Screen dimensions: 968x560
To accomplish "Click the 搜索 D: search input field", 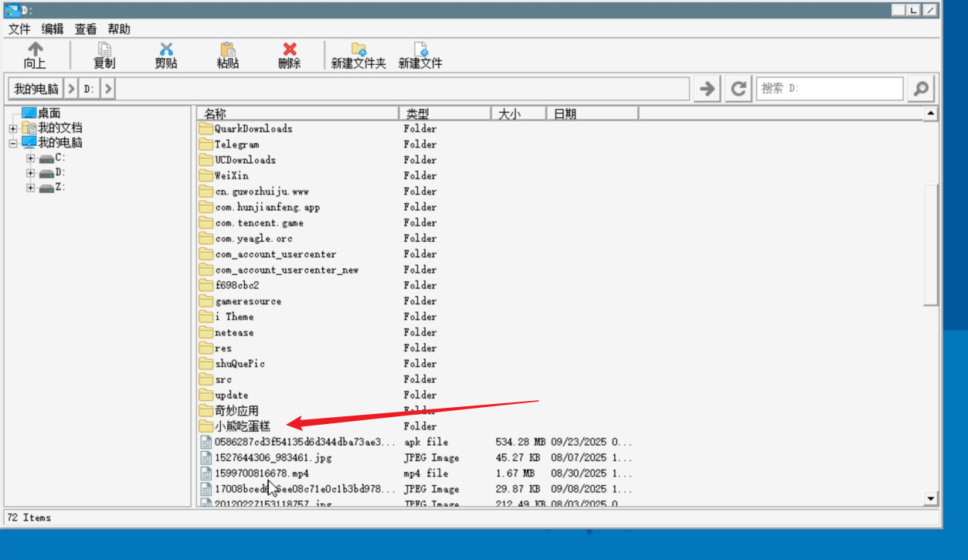I will coord(829,89).
